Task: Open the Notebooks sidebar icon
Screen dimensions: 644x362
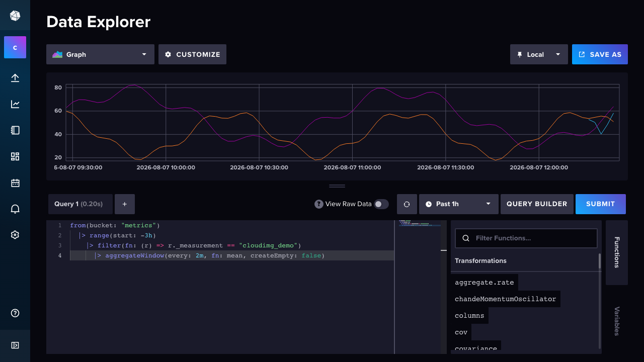Action: (x=15, y=130)
